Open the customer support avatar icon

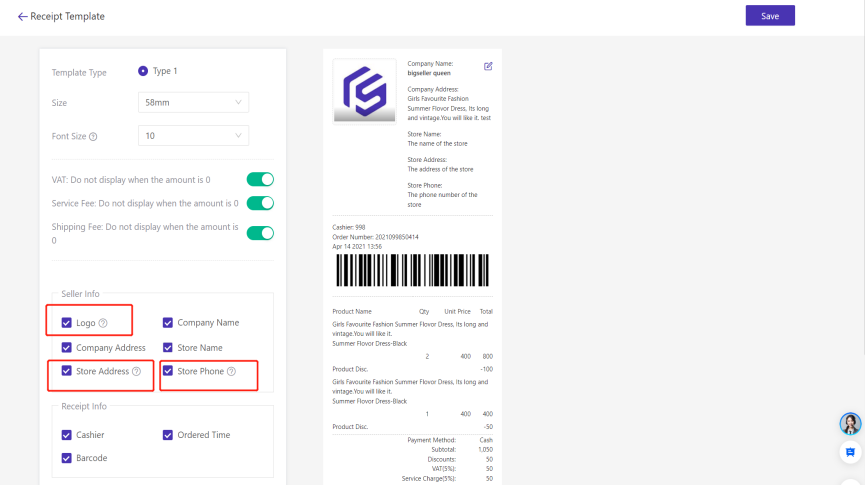click(850, 424)
